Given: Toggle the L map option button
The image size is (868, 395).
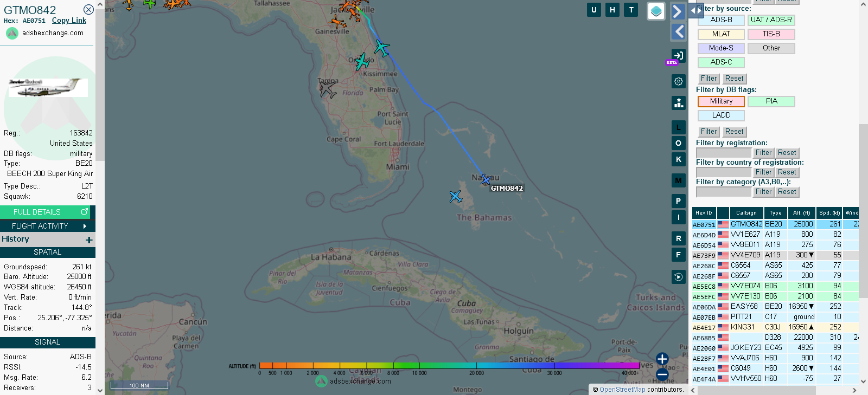Looking at the screenshot, I should point(678,127).
